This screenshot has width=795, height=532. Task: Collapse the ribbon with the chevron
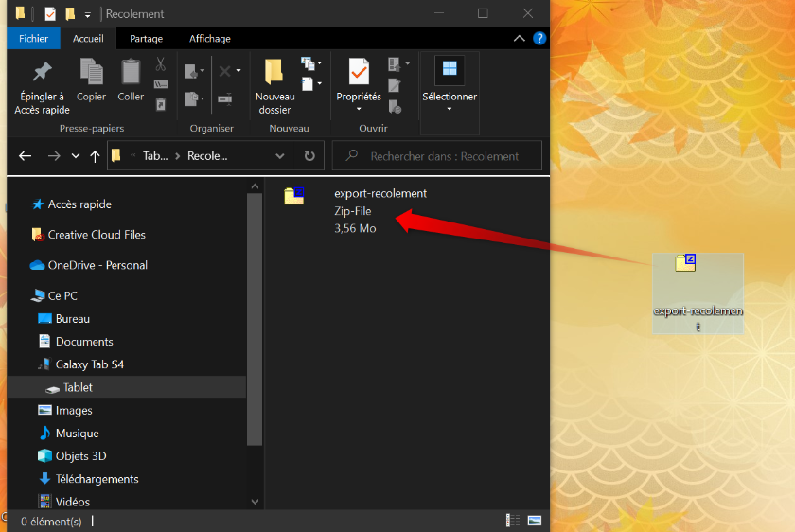pyautogui.click(x=519, y=39)
